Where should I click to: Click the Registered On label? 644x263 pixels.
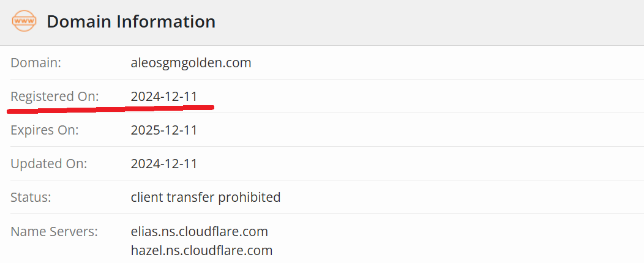click(54, 97)
